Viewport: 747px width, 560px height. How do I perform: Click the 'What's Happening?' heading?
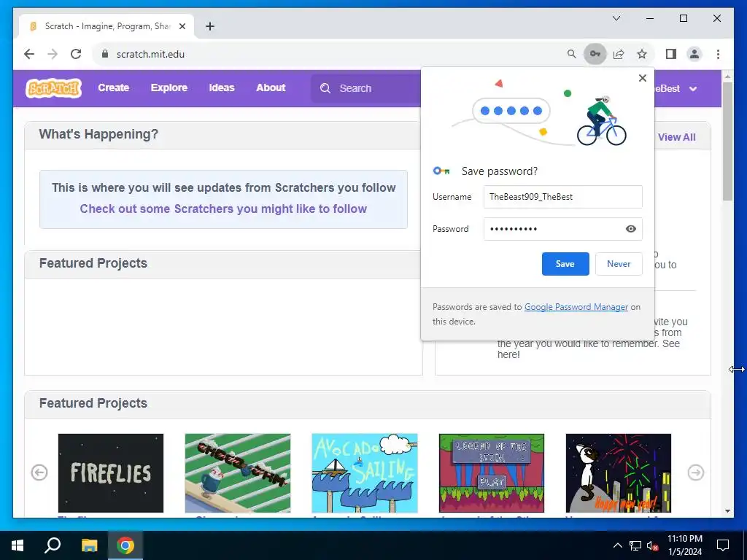(98, 135)
